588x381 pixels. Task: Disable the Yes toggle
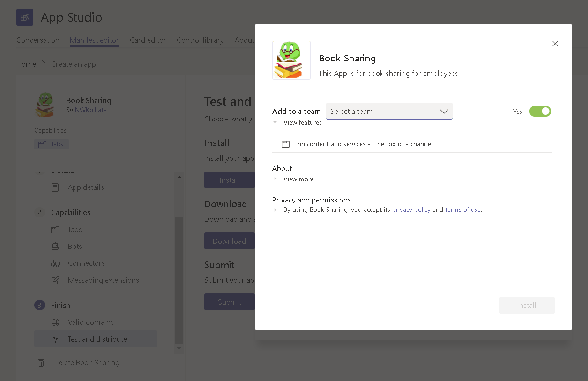540,111
